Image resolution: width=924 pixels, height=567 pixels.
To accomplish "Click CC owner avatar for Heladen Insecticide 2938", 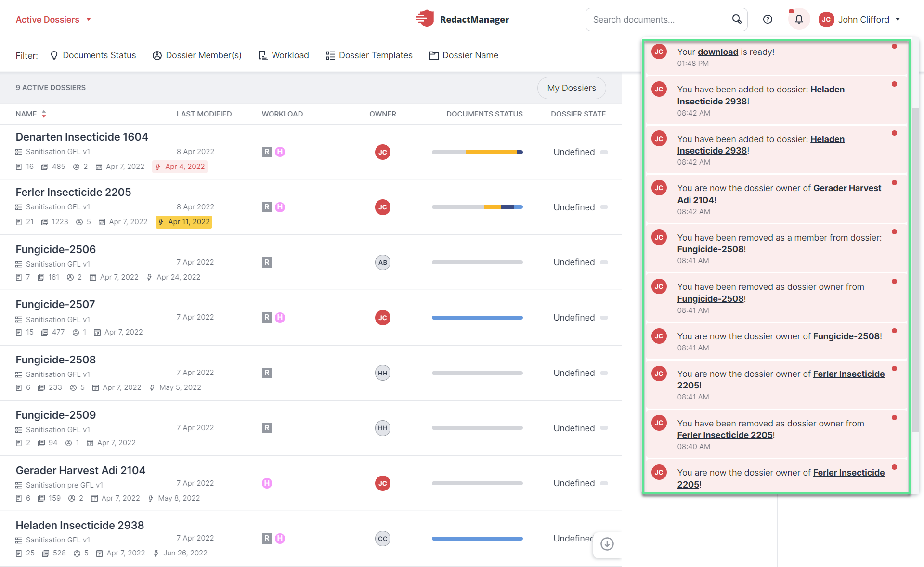I will pos(383,539).
